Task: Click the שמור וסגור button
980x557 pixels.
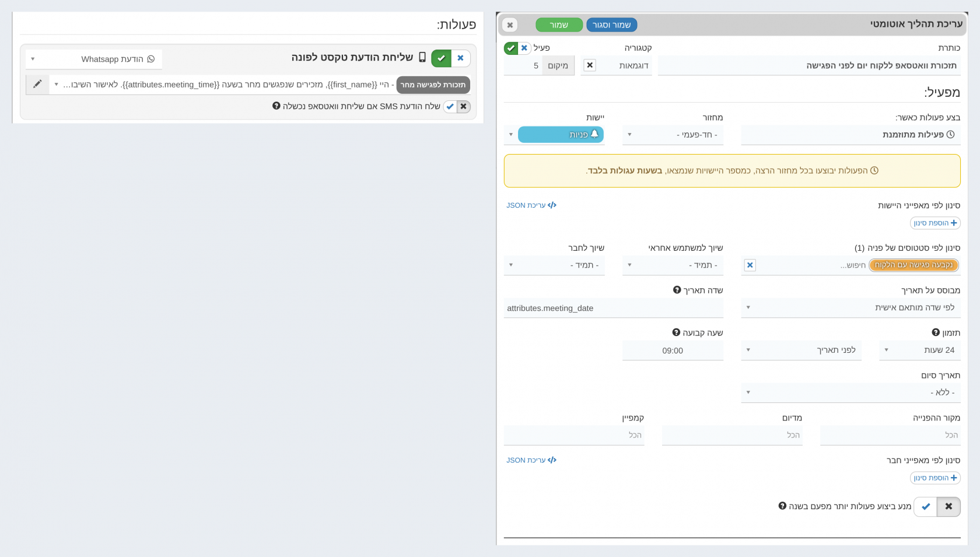Action: tap(611, 25)
